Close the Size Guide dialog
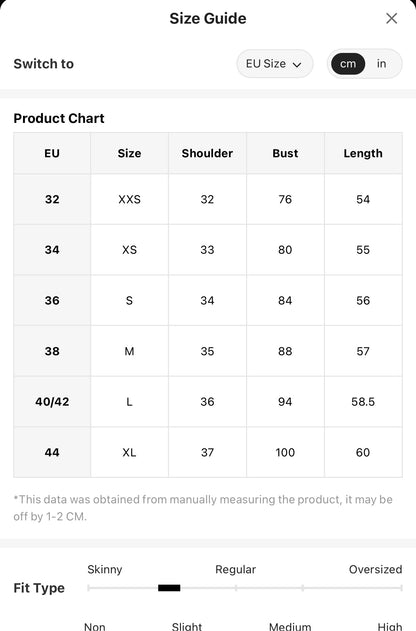Image resolution: width=416 pixels, height=631 pixels. [x=391, y=18]
